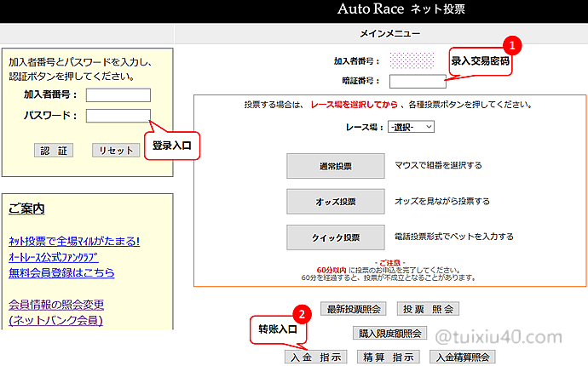This screenshot has width=588, height=366.
Task: Open the ネット投票で全場マイルがたまる! link
Action: [74, 241]
